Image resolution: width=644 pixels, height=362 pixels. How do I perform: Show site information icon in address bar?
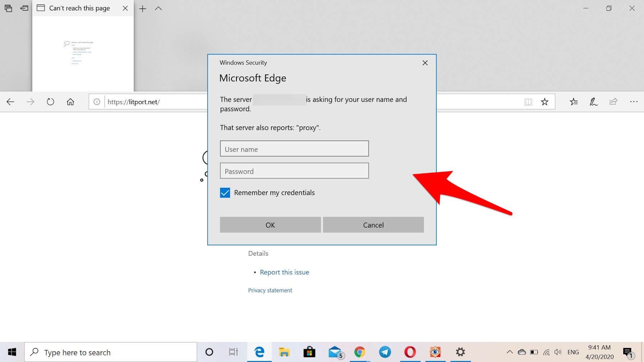97,102
